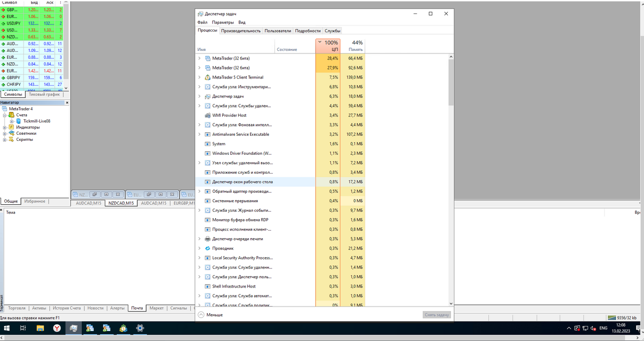644x341 pixels.
Task: Click the ENG language indicator
Action: (603, 328)
